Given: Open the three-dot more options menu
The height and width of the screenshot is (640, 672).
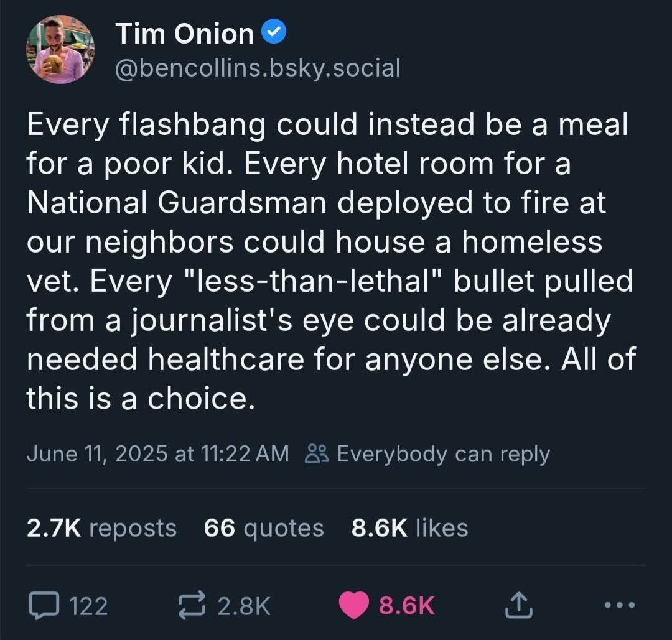Looking at the screenshot, I should (620, 605).
